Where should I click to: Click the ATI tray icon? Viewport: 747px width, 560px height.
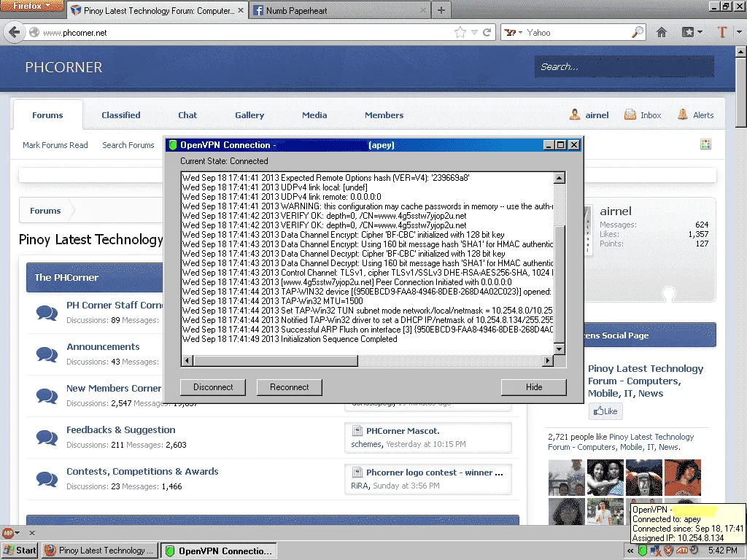pos(681,551)
